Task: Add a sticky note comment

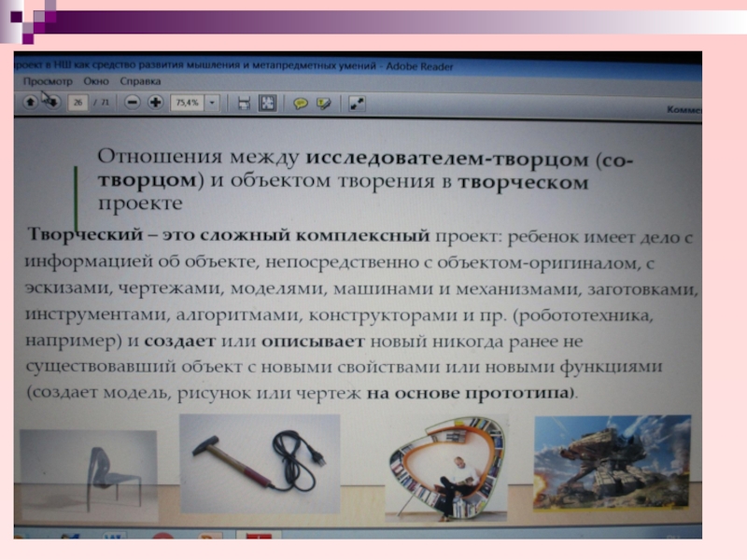Action: 301,103
